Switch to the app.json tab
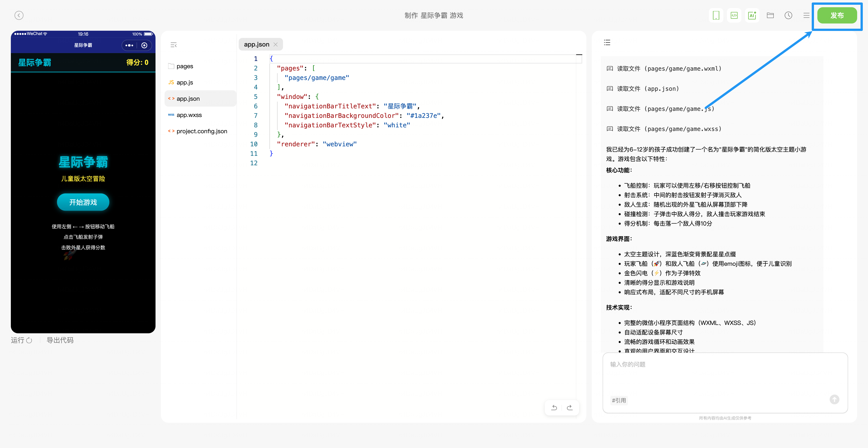This screenshot has height=448, width=868. coord(256,44)
